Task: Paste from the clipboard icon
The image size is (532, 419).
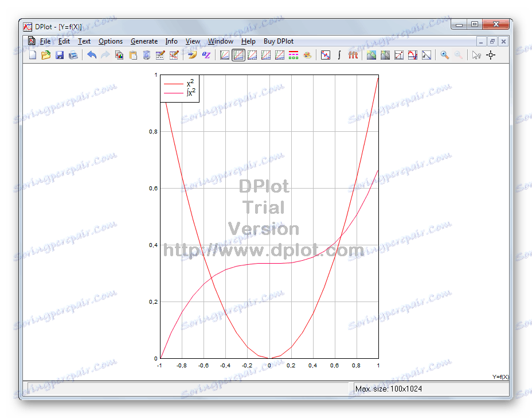Action: 133,55
